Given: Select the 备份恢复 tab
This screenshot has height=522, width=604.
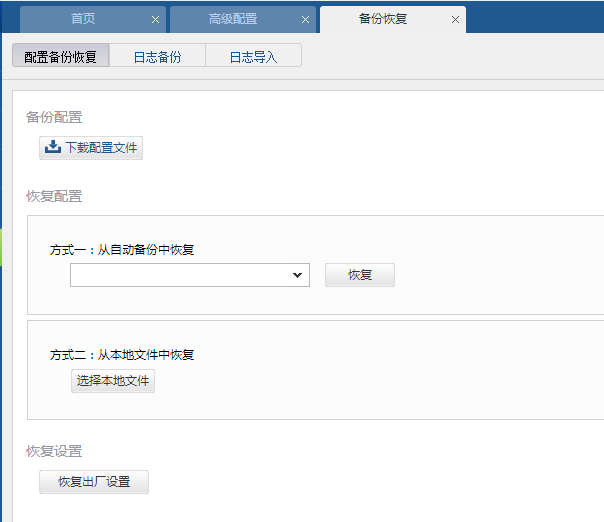Looking at the screenshot, I should 383,19.
